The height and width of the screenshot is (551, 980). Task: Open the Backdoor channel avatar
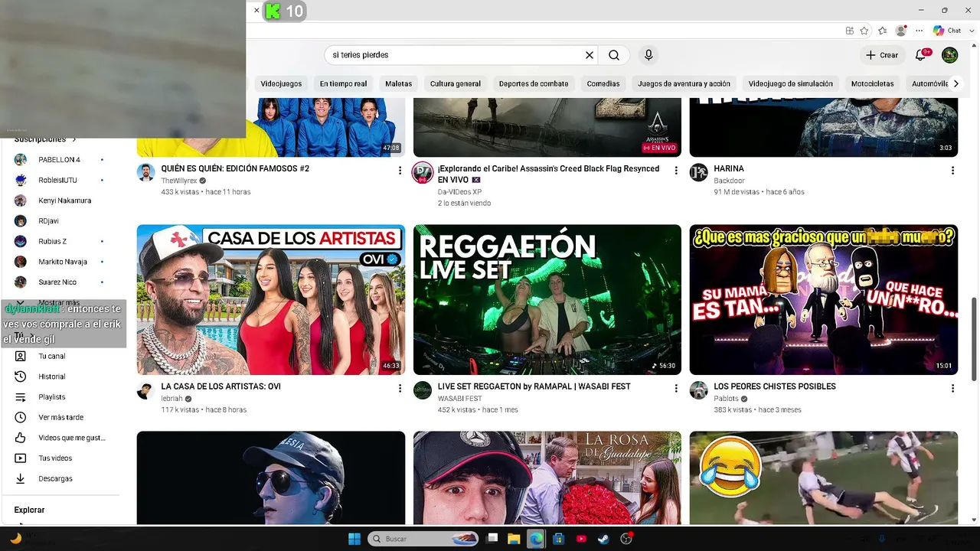(x=698, y=172)
